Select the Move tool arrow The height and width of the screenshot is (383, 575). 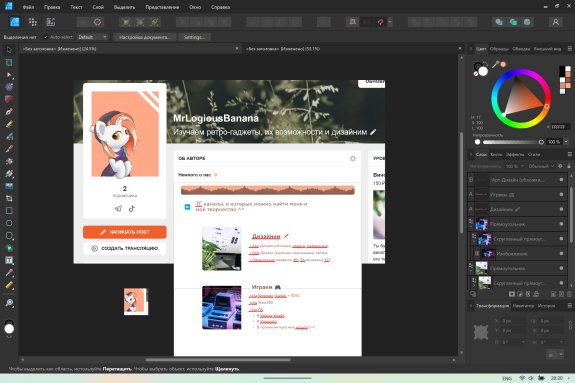point(9,50)
